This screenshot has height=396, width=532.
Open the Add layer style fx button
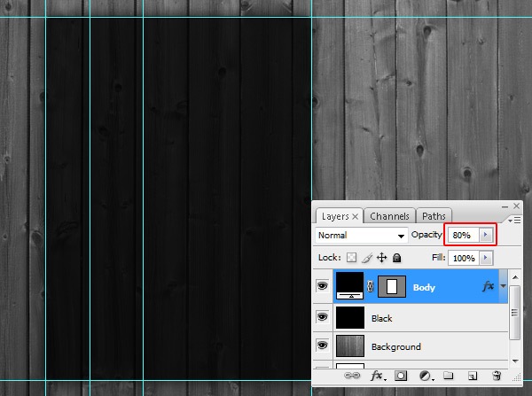377,377
